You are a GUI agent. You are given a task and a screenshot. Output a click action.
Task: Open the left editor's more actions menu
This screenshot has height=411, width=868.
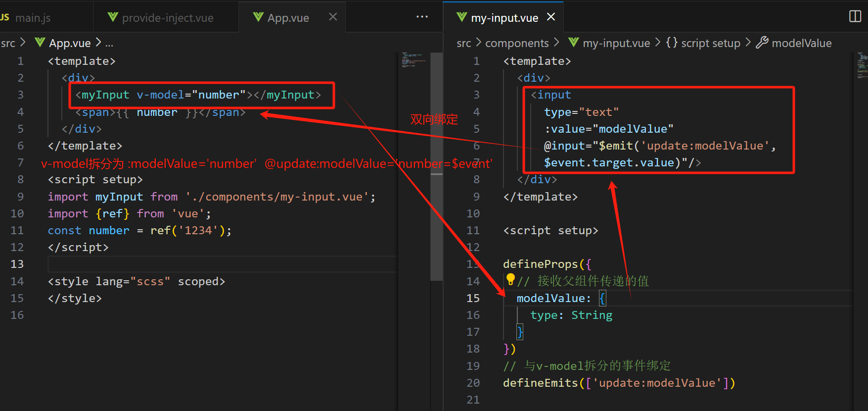(x=422, y=17)
